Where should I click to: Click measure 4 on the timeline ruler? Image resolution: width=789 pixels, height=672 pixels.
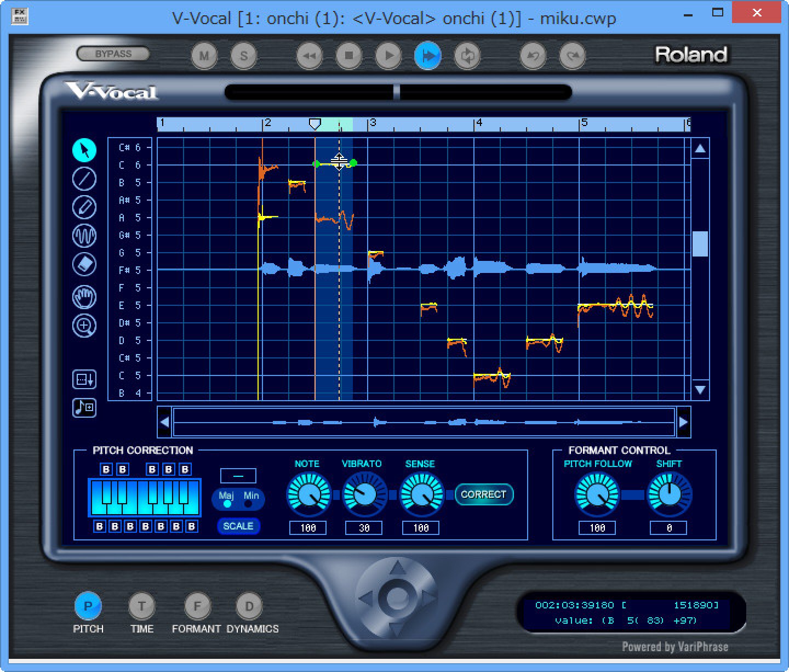479,123
